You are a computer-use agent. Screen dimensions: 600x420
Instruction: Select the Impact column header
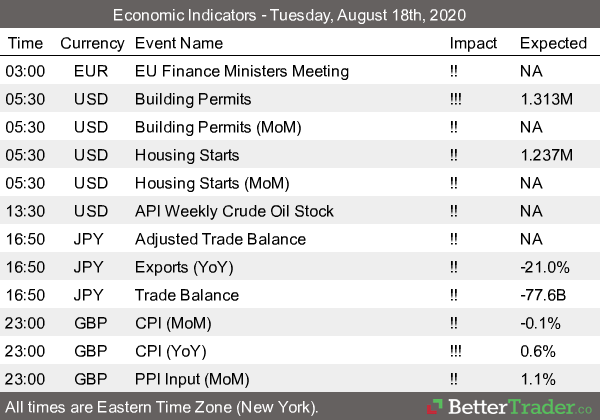coord(473,43)
